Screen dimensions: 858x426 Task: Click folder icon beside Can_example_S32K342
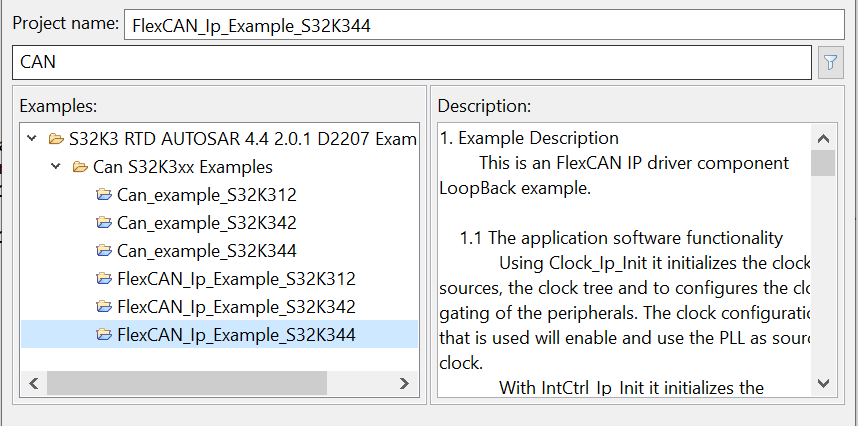(104, 223)
